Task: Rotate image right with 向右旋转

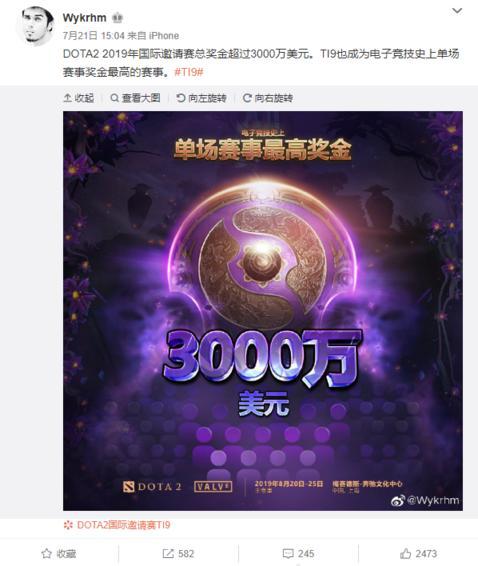Action: (x=268, y=98)
